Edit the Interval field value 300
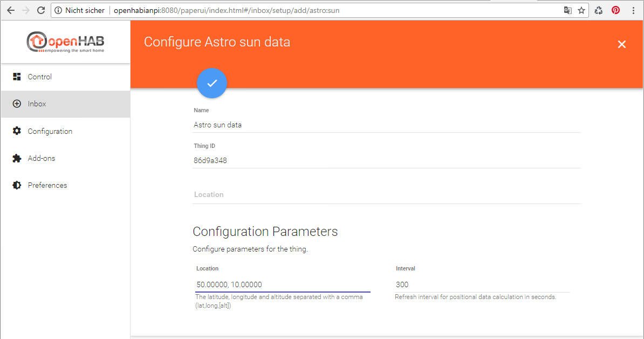 (482, 284)
